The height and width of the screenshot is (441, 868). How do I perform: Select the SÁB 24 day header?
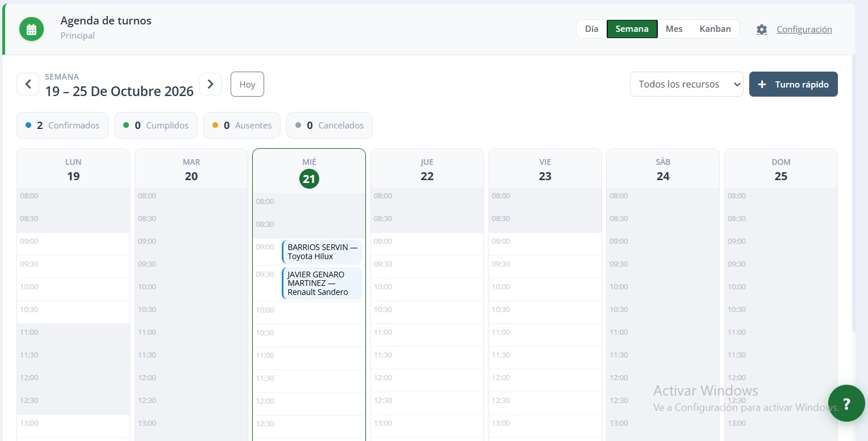click(663, 169)
